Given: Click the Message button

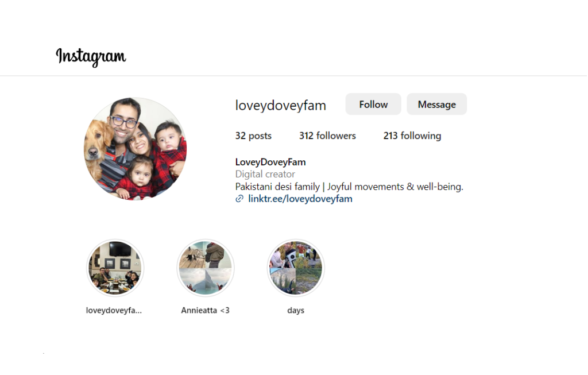Looking at the screenshot, I should click(437, 105).
